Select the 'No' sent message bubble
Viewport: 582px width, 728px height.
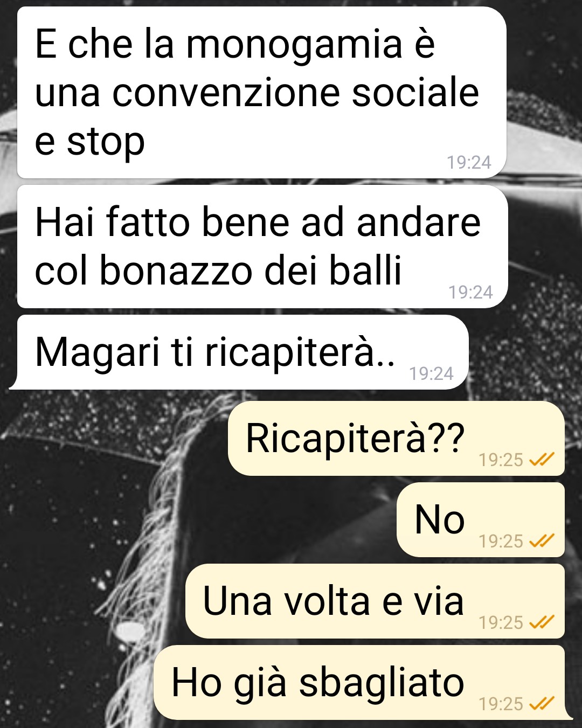[481, 520]
